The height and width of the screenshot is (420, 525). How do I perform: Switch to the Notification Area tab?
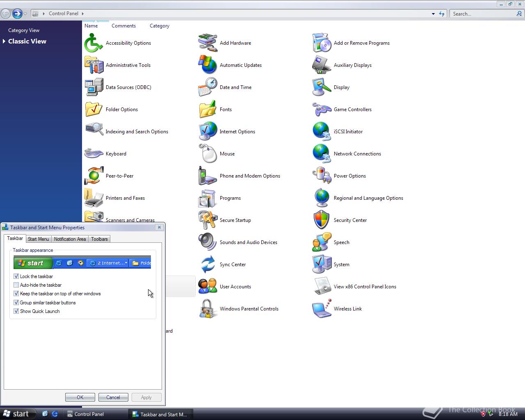(70, 239)
